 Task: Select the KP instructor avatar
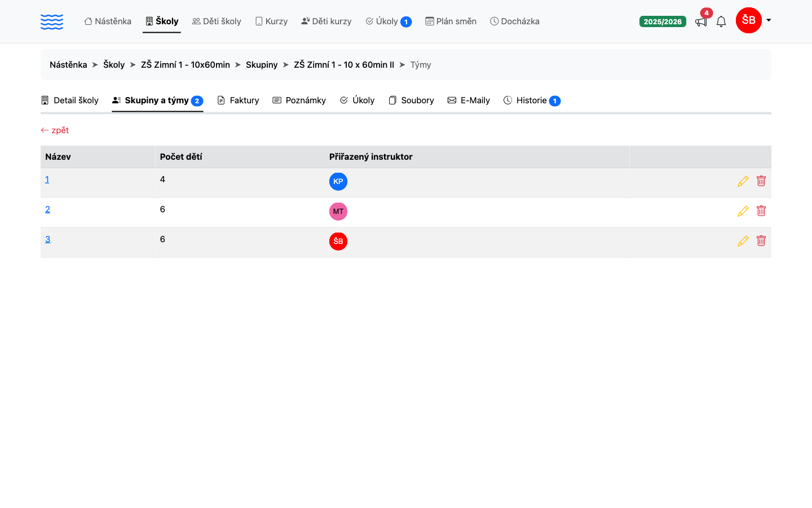[338, 181]
